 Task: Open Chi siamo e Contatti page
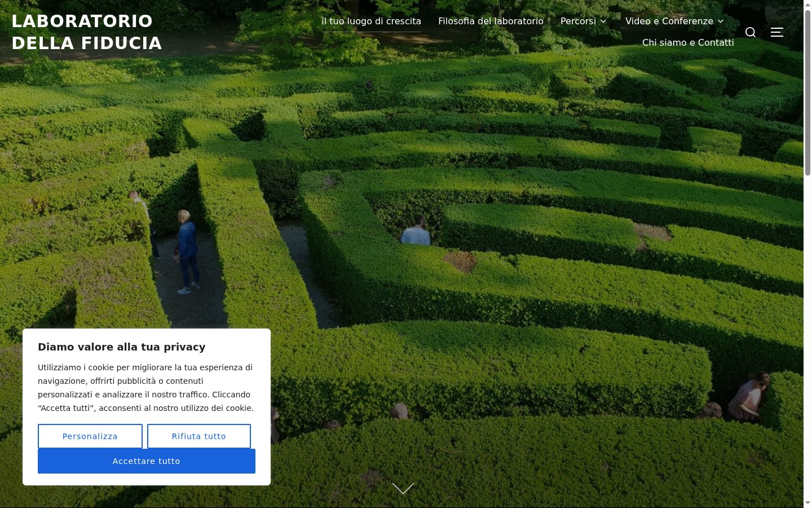pos(688,43)
